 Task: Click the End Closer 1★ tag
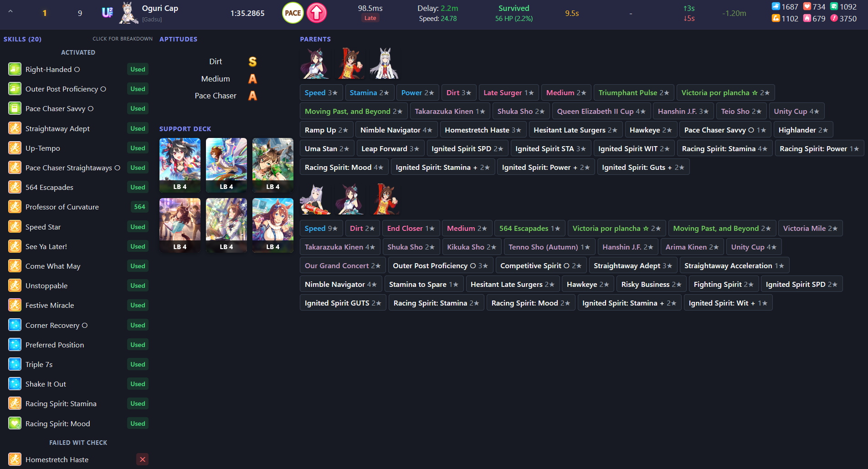411,228
